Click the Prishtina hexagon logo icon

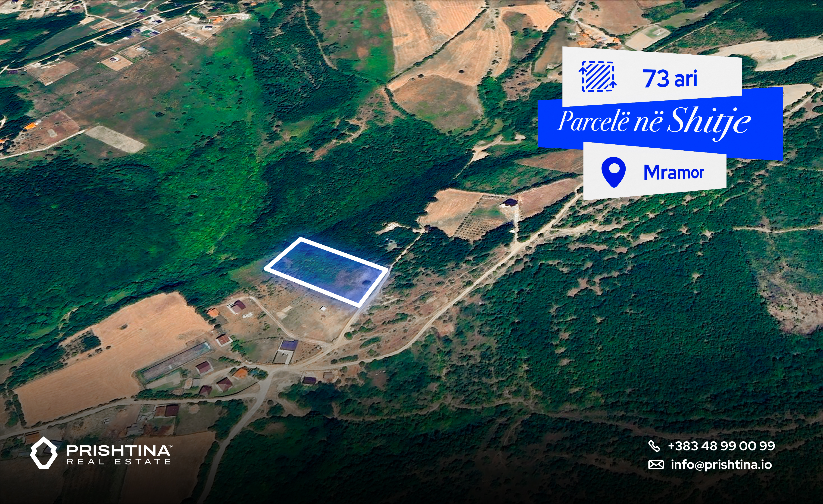point(44,453)
